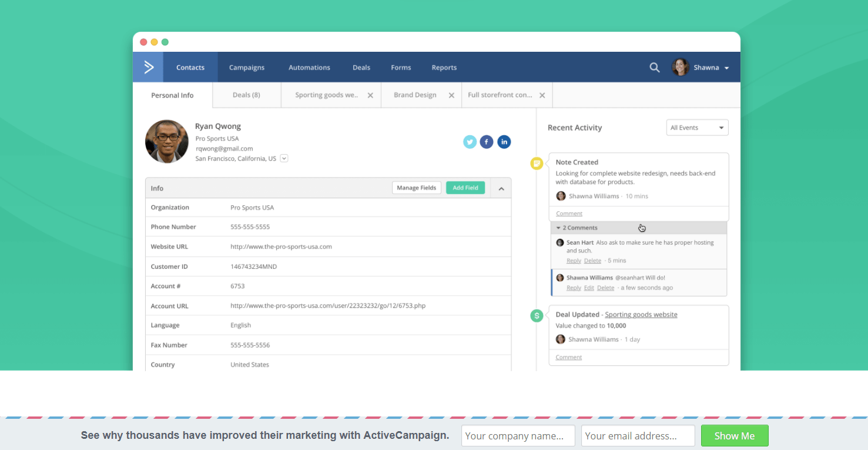Click the Account # value 6753
This screenshot has width=868, height=450.
click(237, 286)
